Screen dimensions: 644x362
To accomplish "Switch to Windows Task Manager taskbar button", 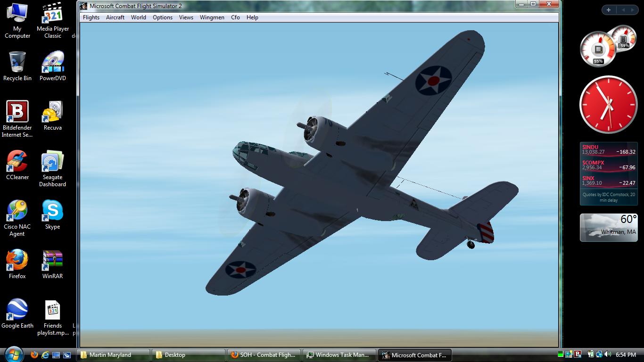I will coord(339,355).
